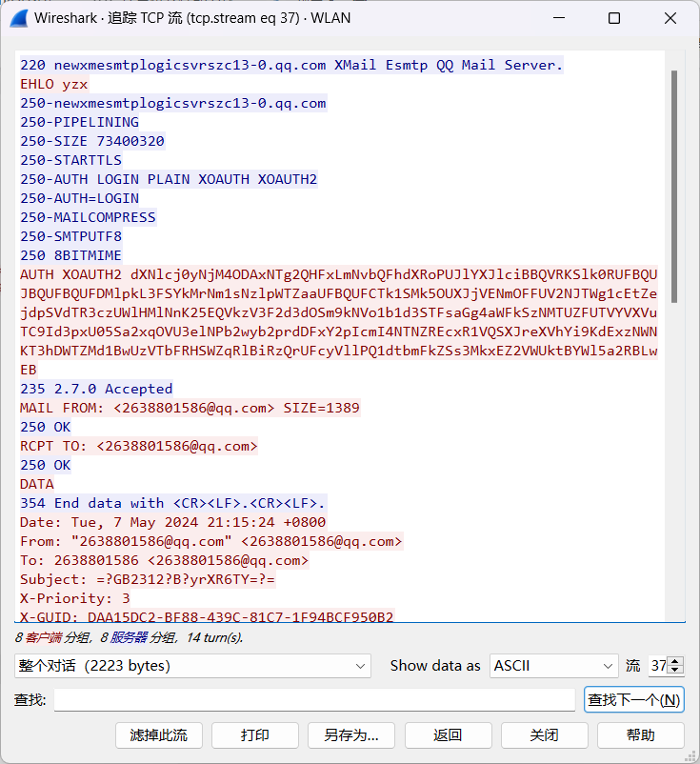700x764 pixels.
Task: Click the '250-newxmesmtplogicsvrszc13-0.qq.com' line
Action: pyautogui.click(x=173, y=103)
